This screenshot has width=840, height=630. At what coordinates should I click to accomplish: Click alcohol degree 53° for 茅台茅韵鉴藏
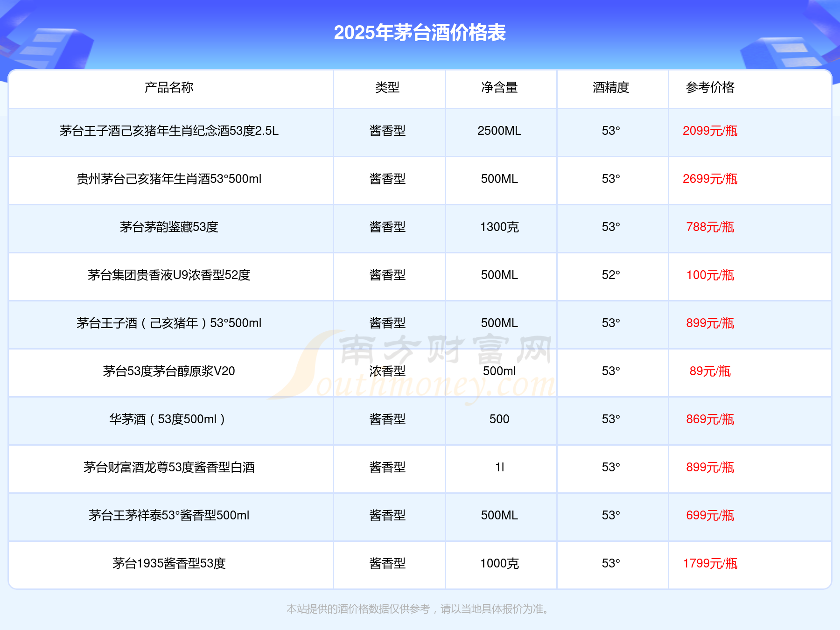tap(611, 227)
